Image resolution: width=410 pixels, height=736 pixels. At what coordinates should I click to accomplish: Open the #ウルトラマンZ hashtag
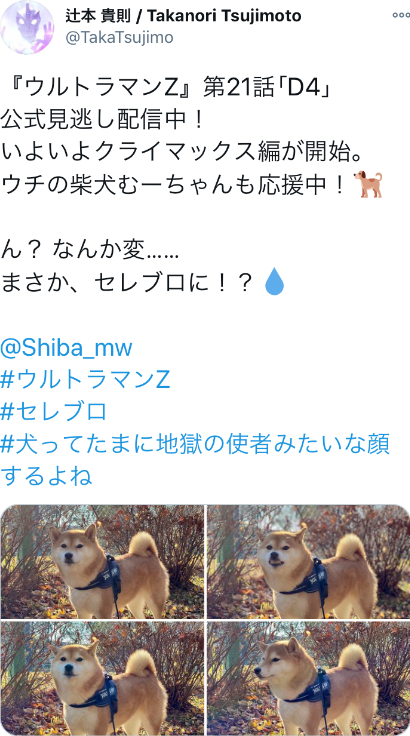[x=85, y=380]
